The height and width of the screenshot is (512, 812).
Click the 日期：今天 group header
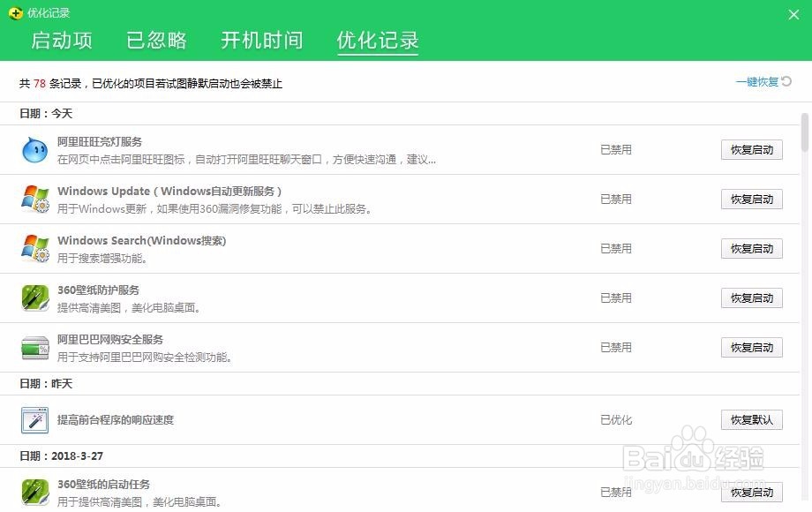point(46,113)
